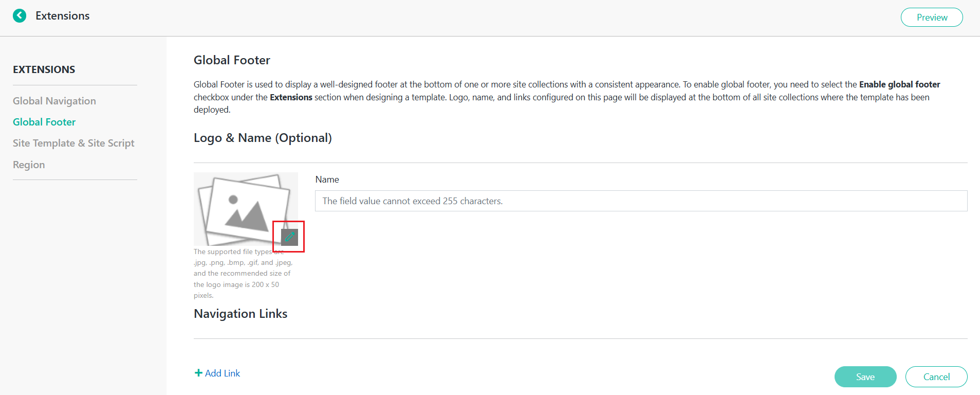Click the Logo & Name (Optional) heading

263,137
